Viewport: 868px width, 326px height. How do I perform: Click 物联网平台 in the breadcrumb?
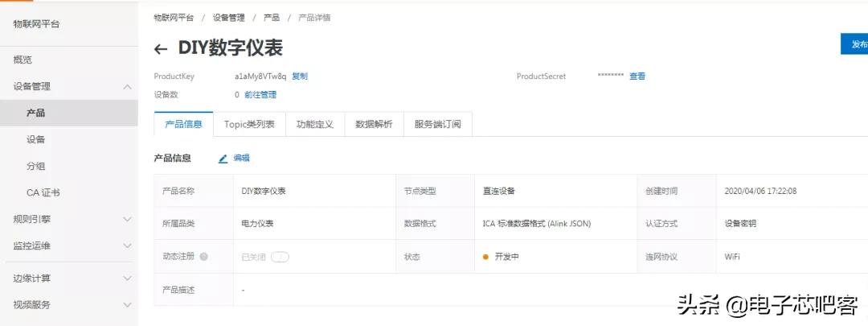click(x=174, y=18)
